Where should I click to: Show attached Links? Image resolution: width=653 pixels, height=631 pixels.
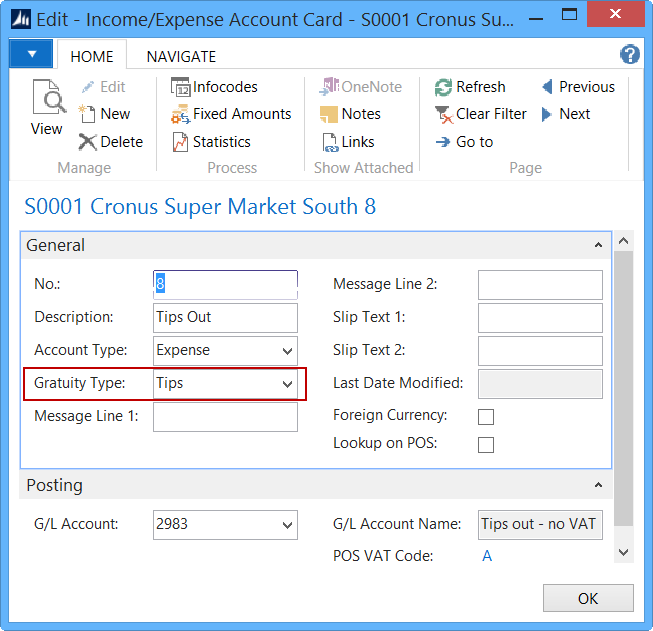[x=329, y=142]
